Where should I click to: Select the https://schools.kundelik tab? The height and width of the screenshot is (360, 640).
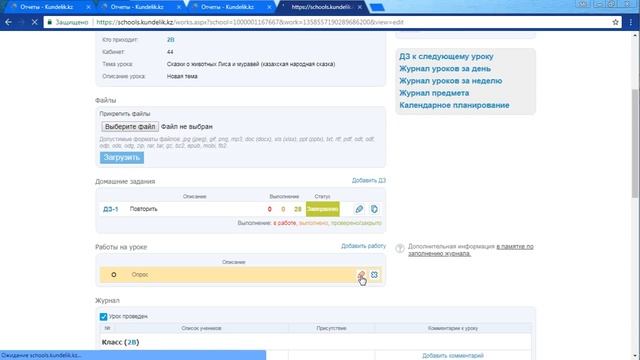pyautogui.click(x=321, y=7)
